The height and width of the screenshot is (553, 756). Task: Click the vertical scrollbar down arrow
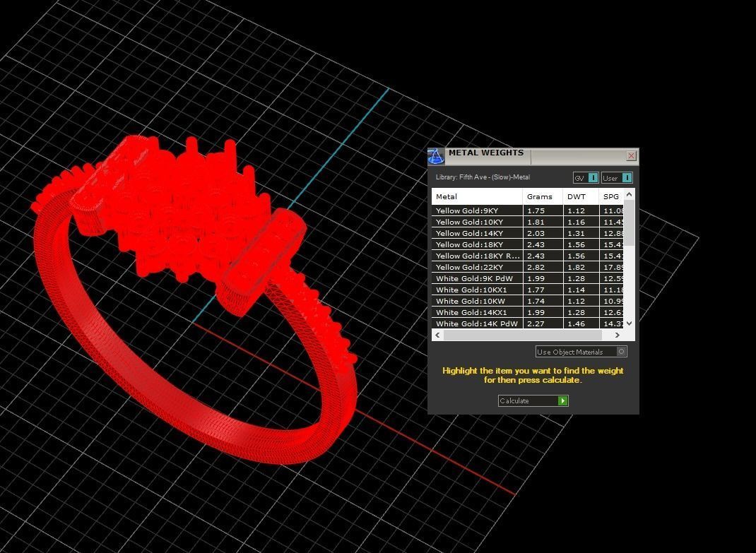point(630,323)
